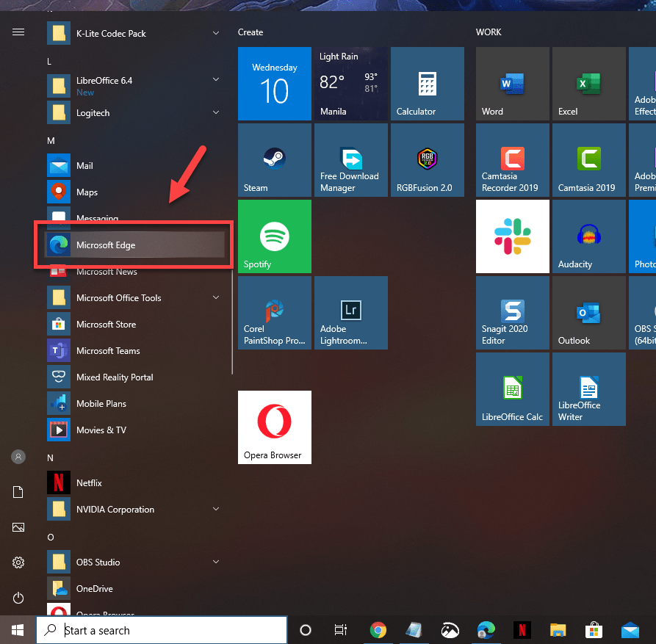Open the Manila weather tile
The height and width of the screenshot is (644, 656).
coord(351,84)
